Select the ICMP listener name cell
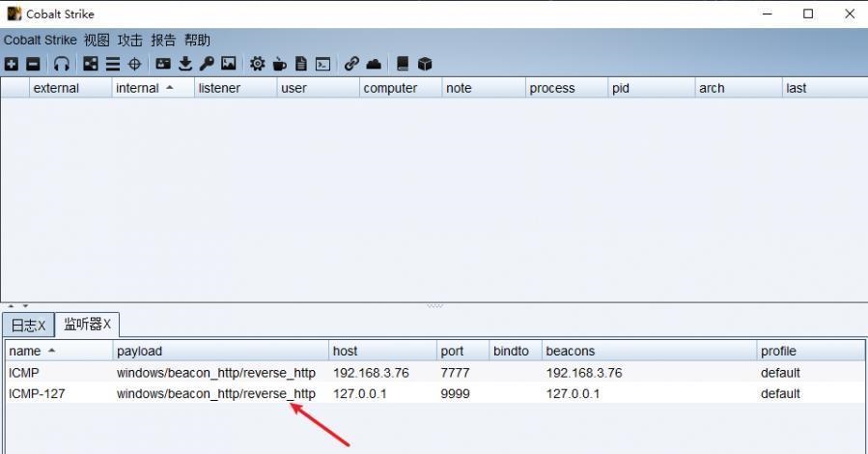 click(59, 373)
